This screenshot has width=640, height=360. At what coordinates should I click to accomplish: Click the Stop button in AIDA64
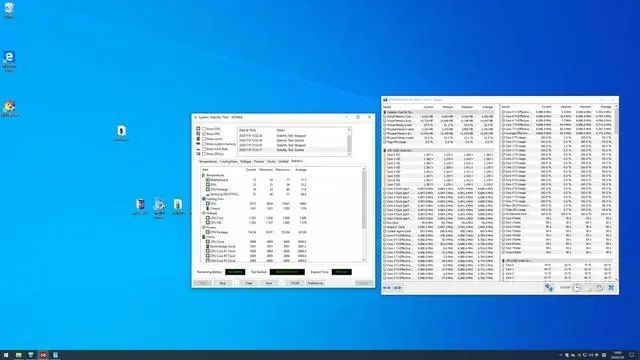(222, 283)
